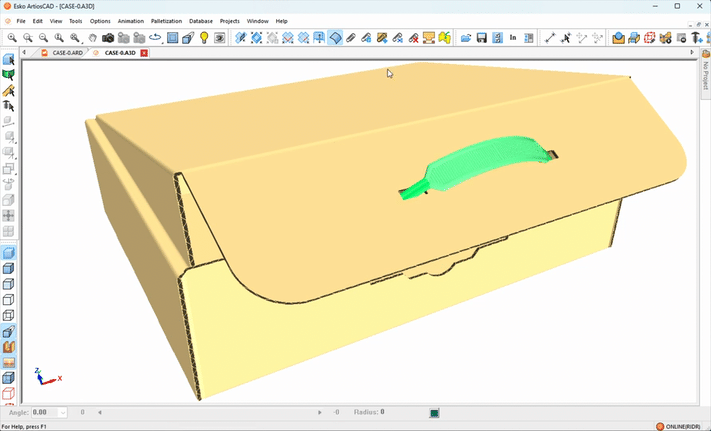Select the CASE-0.A3D tab
The height and width of the screenshot is (431, 711).
tap(120, 53)
